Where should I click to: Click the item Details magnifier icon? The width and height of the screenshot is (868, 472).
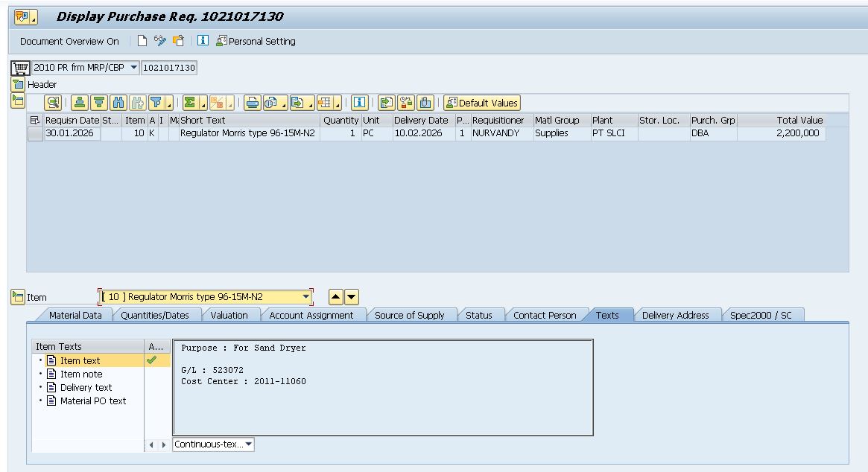pyautogui.click(x=53, y=103)
